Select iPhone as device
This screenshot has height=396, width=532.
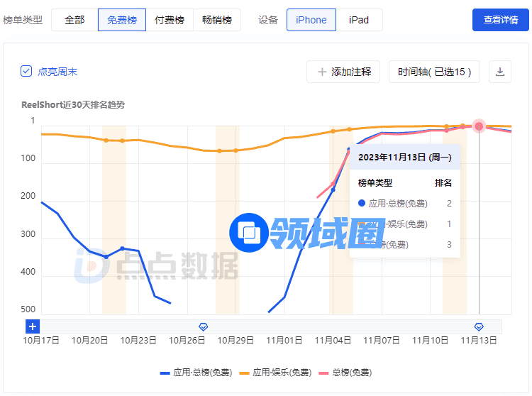click(311, 20)
